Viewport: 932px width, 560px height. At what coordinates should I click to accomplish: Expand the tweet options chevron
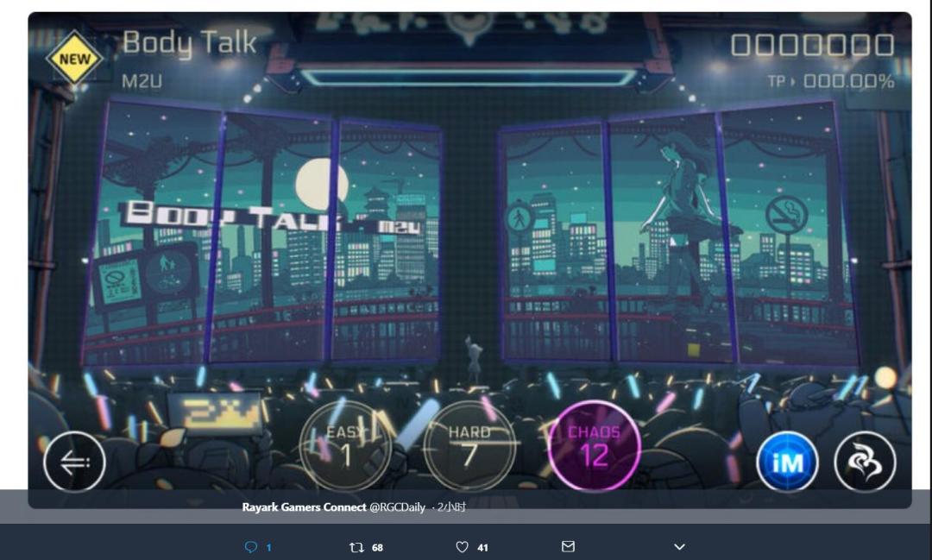coord(679,547)
